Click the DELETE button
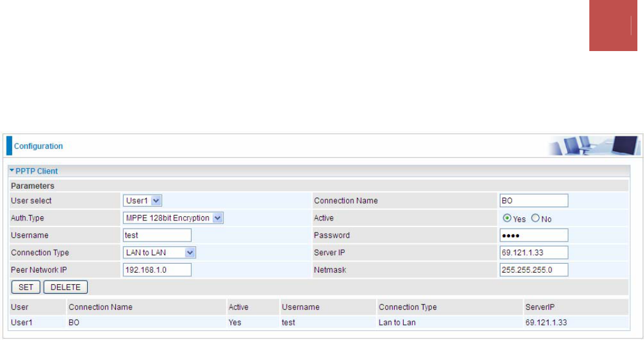This screenshot has width=644, height=340. coord(65,287)
